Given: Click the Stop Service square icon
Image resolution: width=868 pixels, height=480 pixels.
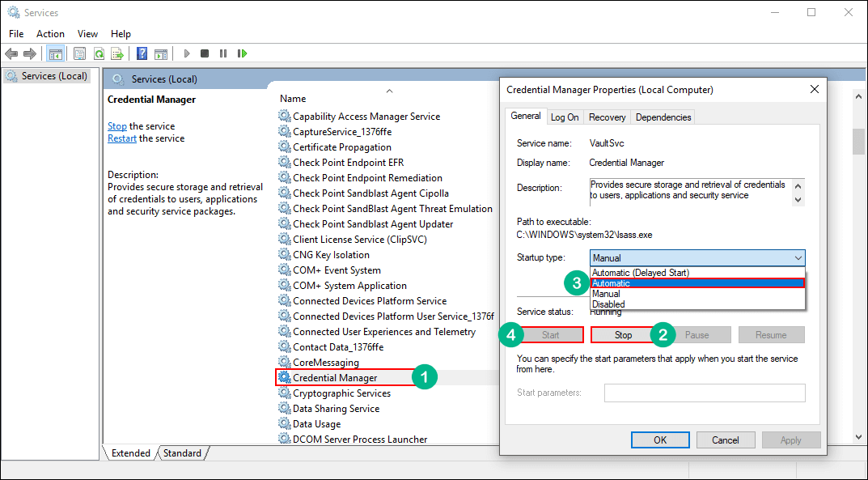Looking at the screenshot, I should pos(205,53).
